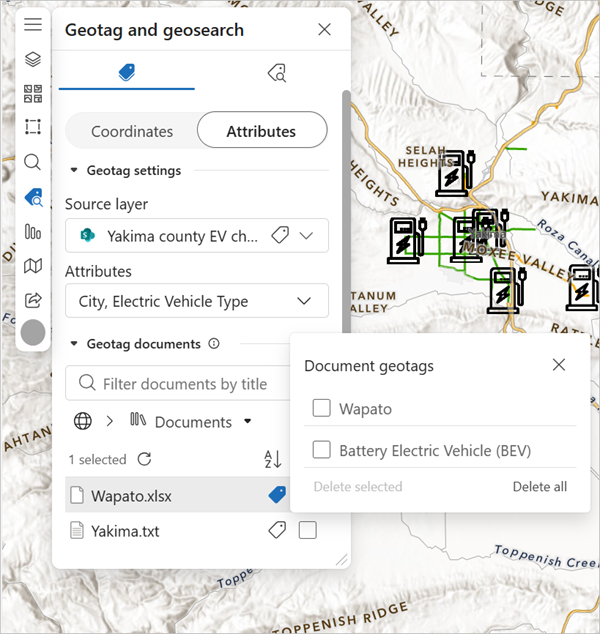
Task: Open the Documents library dropdown
Action: 248,421
